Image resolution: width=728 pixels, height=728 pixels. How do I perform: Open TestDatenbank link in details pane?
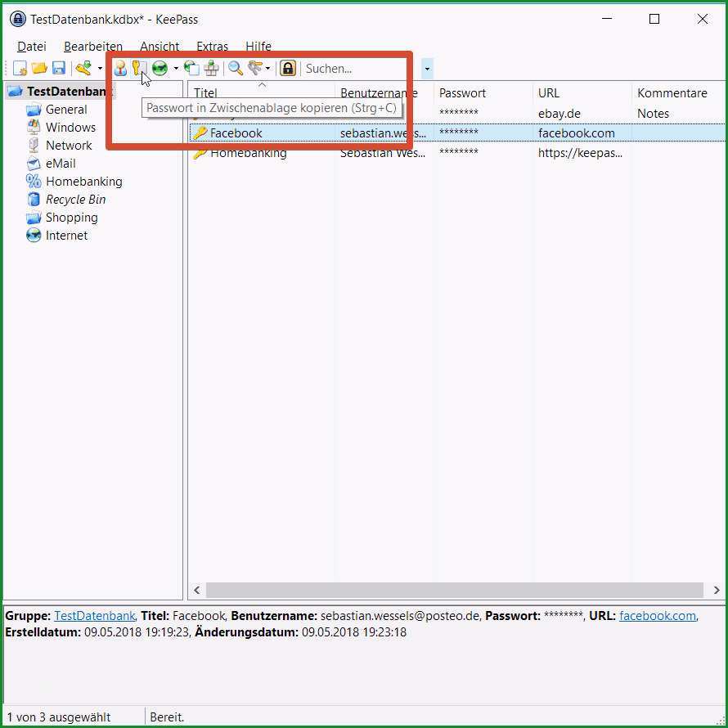[95, 616]
